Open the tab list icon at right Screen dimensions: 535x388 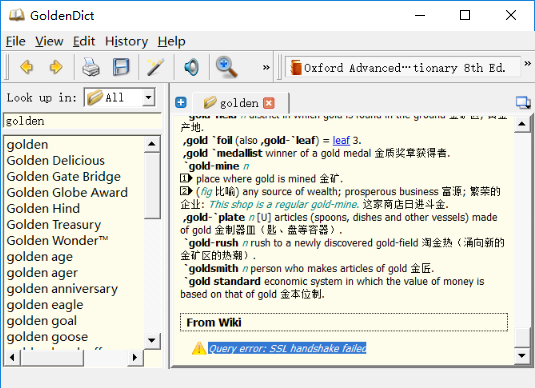pyautogui.click(x=523, y=103)
